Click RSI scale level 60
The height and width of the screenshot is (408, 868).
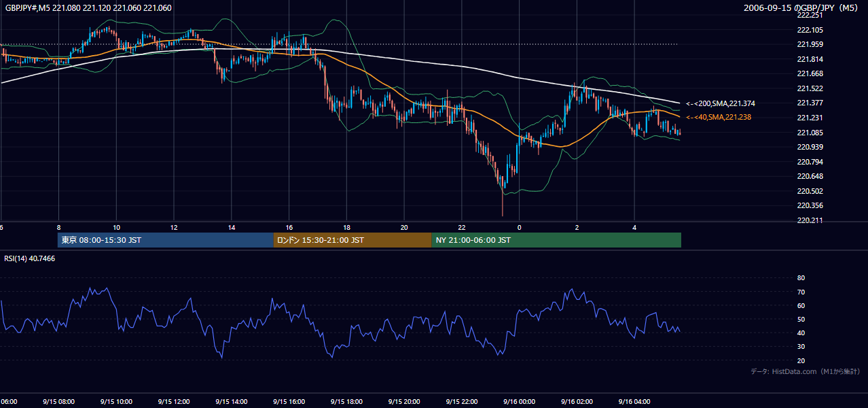coord(801,305)
